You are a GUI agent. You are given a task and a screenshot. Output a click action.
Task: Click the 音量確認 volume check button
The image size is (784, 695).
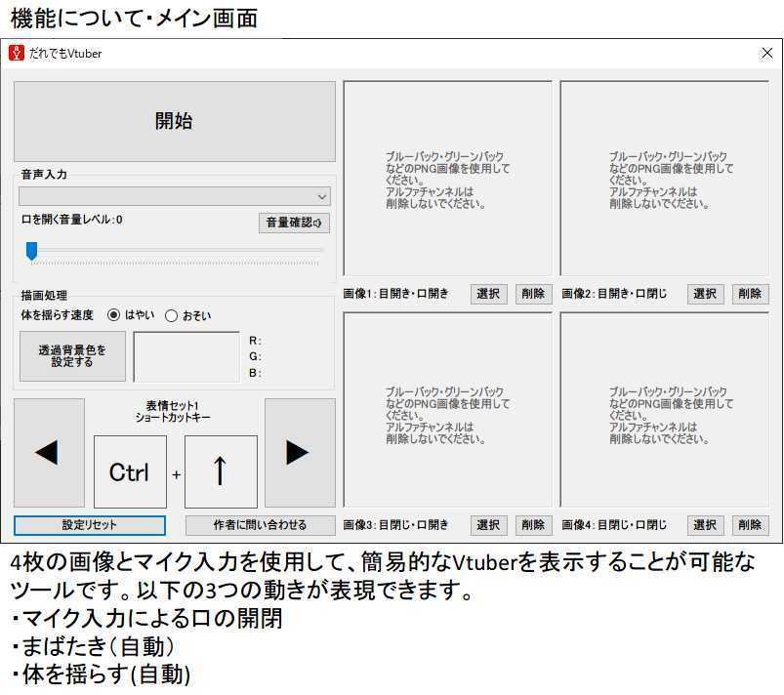point(292,223)
